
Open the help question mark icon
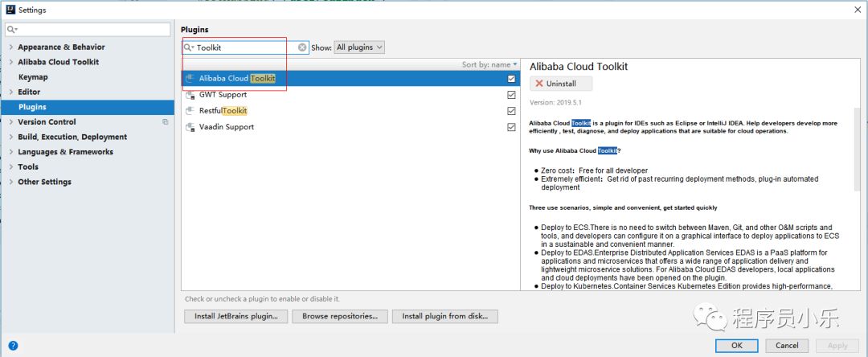(13, 346)
